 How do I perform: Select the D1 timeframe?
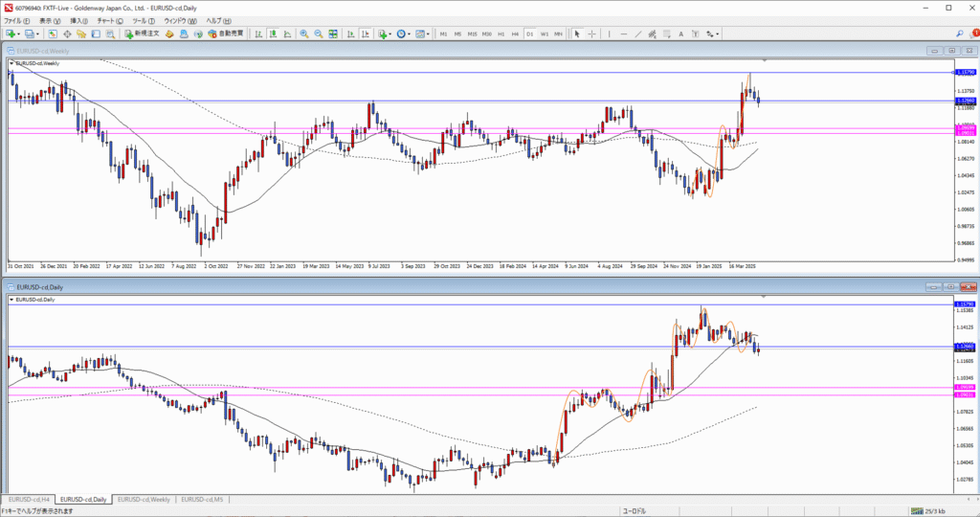tap(530, 34)
